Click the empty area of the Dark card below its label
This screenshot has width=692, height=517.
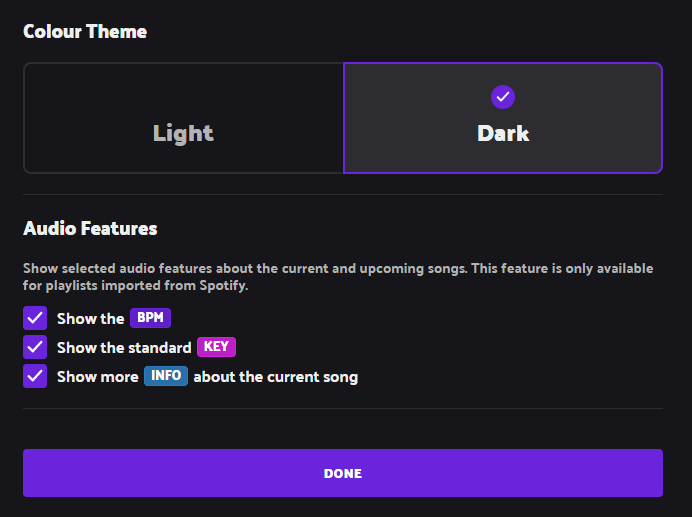[503, 158]
